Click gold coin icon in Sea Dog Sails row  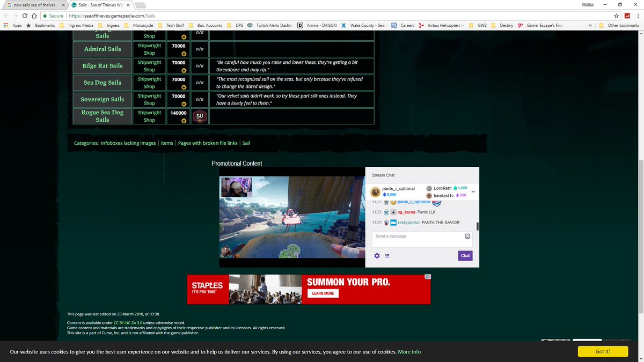183,86
